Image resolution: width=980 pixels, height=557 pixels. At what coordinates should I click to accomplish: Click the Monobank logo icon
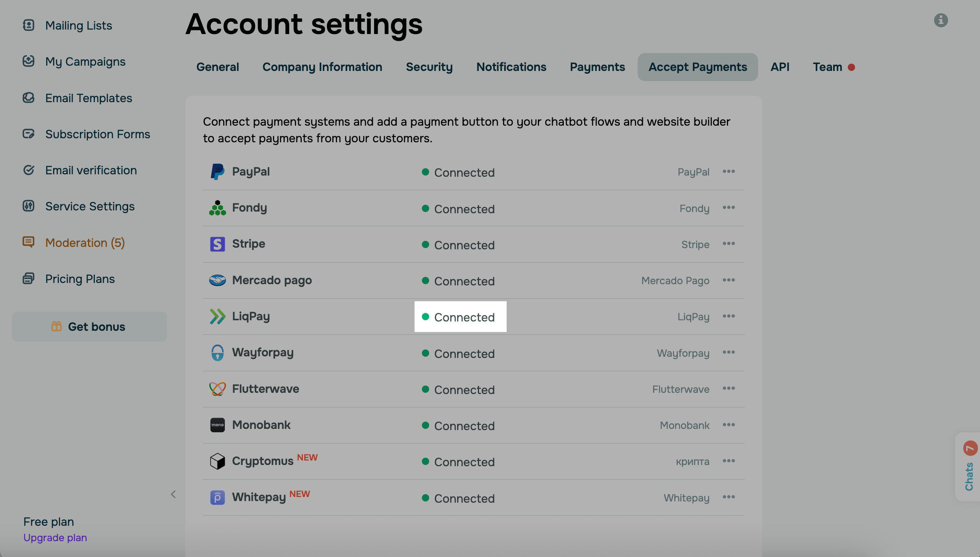[x=217, y=425]
